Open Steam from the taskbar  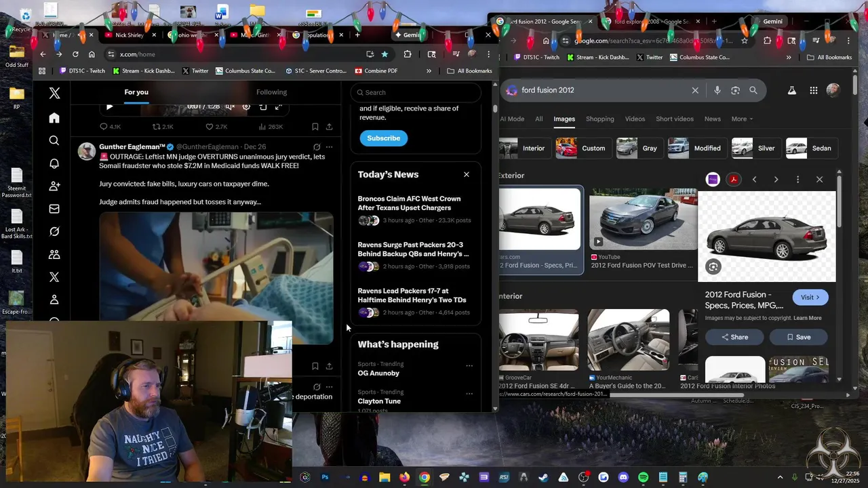click(x=543, y=477)
